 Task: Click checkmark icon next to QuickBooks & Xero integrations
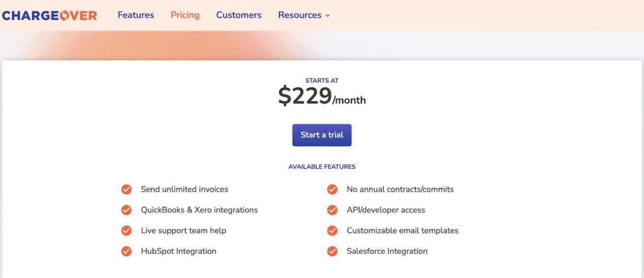point(127,210)
